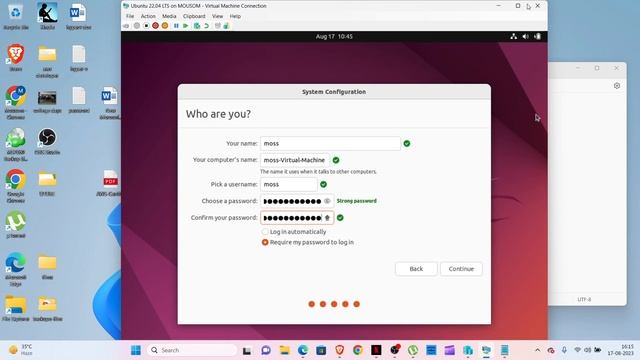
Task: Click the Revert toolbar icon
Action: point(207,26)
